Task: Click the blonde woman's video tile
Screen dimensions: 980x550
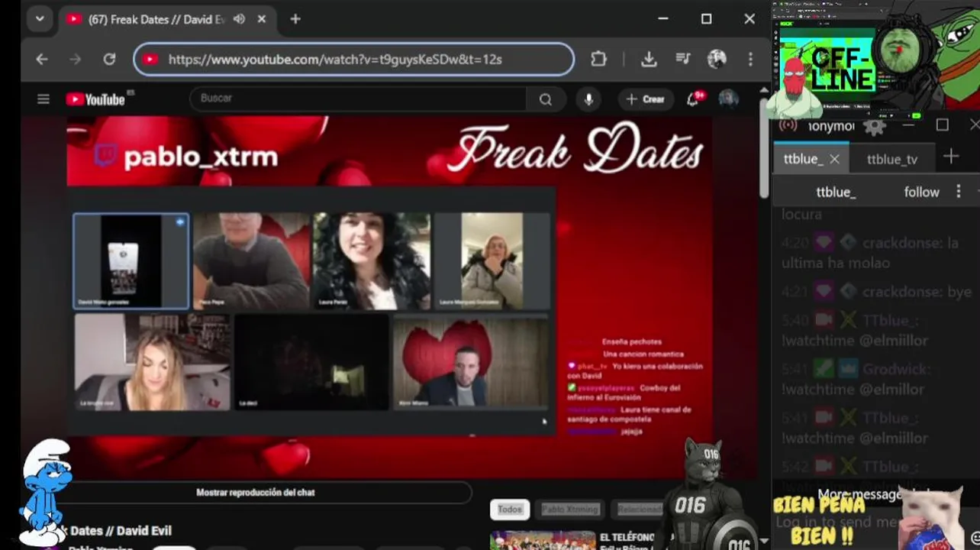Action: [x=152, y=362]
